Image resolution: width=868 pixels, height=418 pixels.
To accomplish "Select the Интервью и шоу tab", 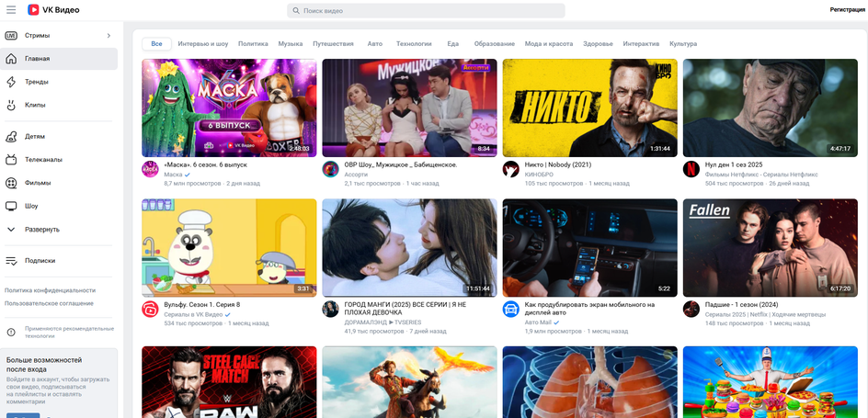I will click(x=202, y=44).
